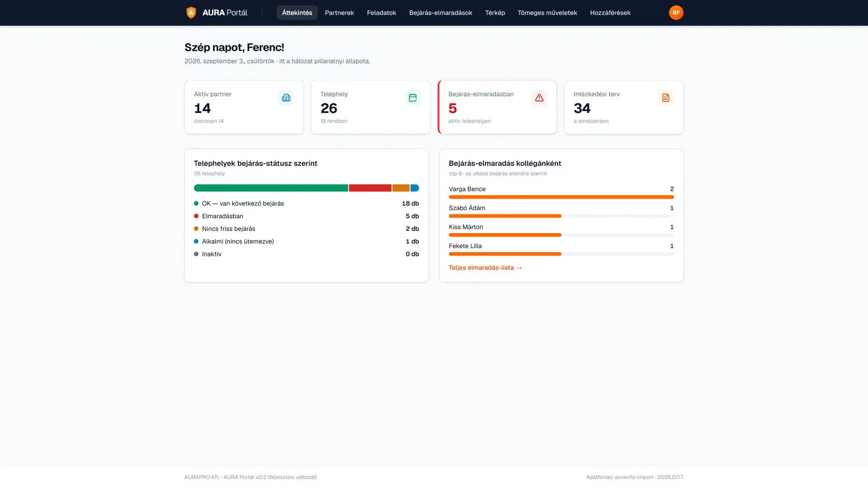The height and width of the screenshot is (488, 868).
Task: Click the name 'Varga Bence'
Action: point(467,189)
